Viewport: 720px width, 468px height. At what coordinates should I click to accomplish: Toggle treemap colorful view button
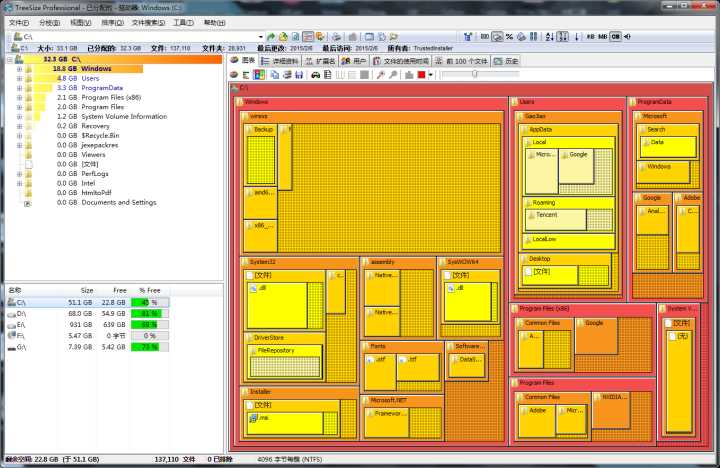[x=259, y=74]
